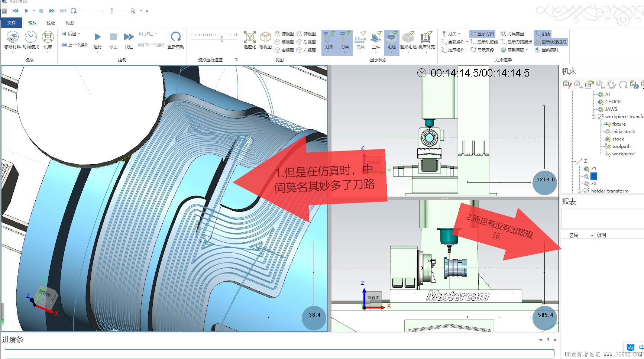Open dropdown arrow under 时间模式
The image size is (644, 359).
coord(31,52)
